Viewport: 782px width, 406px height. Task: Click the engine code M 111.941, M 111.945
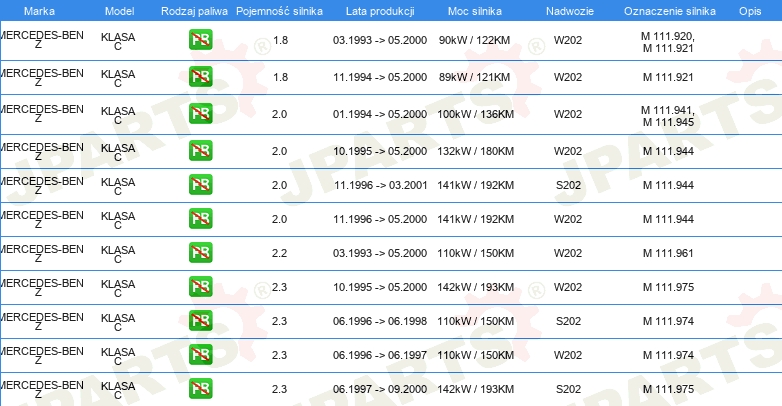click(x=668, y=116)
